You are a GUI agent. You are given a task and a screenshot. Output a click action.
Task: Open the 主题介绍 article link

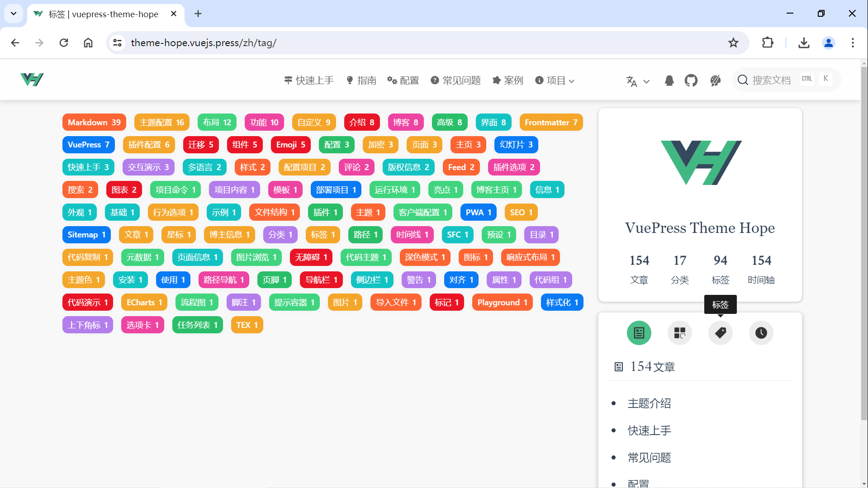tap(649, 403)
